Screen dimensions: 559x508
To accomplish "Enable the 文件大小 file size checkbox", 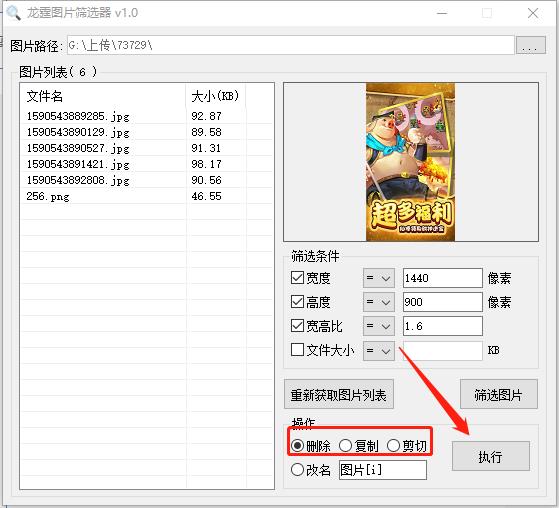I will (297, 350).
